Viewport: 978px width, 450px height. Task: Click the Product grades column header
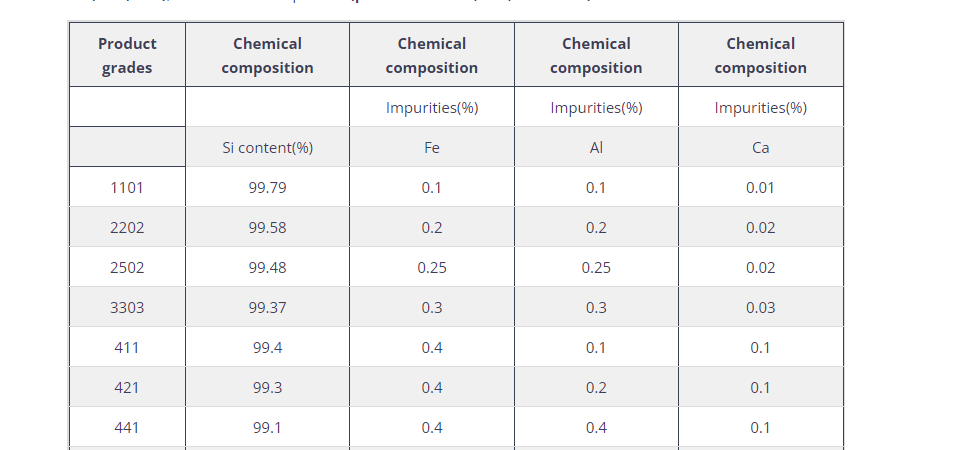[127, 56]
